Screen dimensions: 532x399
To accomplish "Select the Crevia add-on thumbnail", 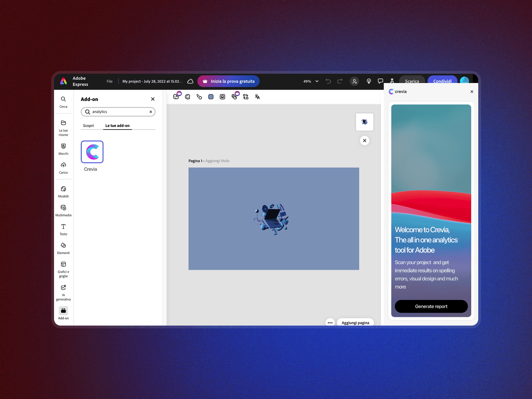I will (x=92, y=152).
